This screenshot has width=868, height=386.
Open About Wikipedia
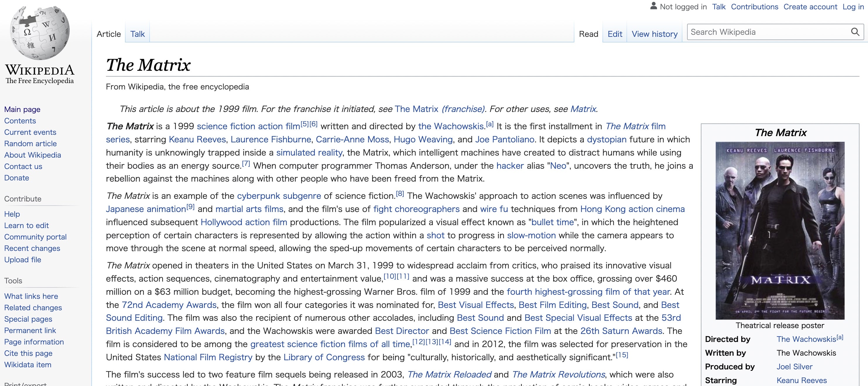point(32,155)
